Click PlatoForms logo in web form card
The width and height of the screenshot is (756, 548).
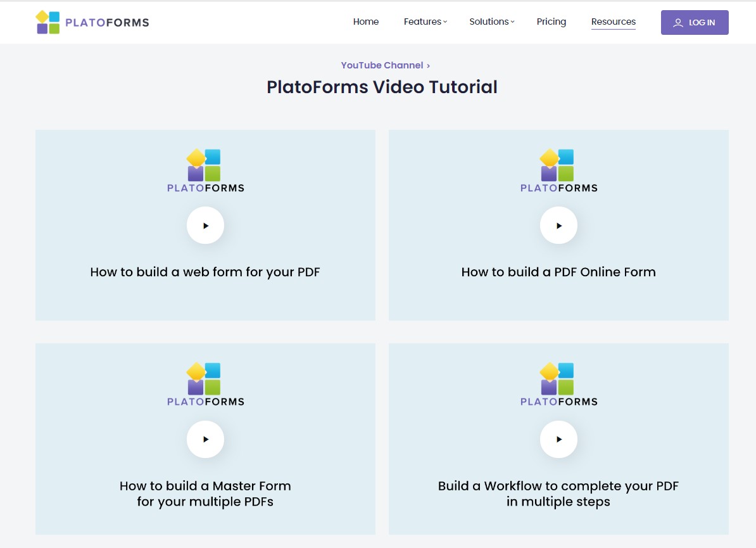click(205, 171)
